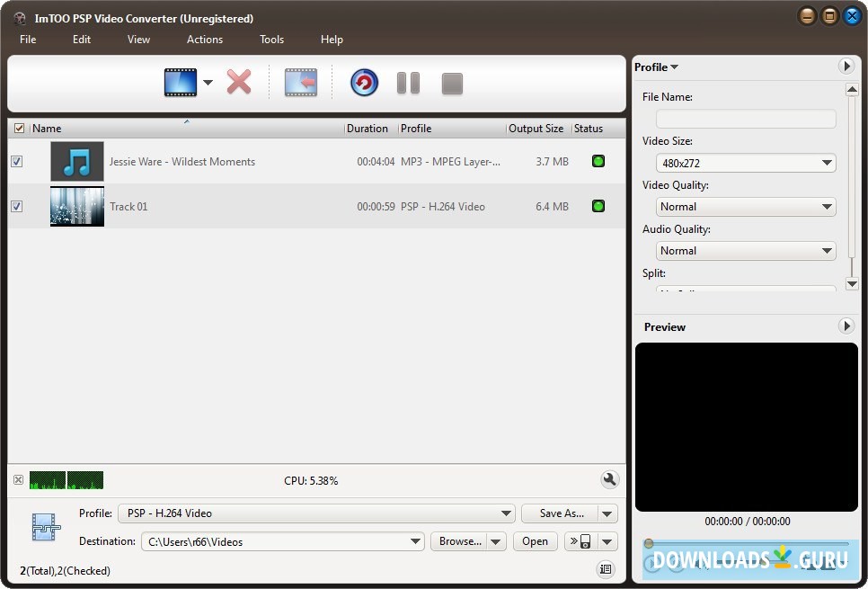Open the Save As dropdown arrow
Screen dimensions: 868x589
tap(607, 513)
